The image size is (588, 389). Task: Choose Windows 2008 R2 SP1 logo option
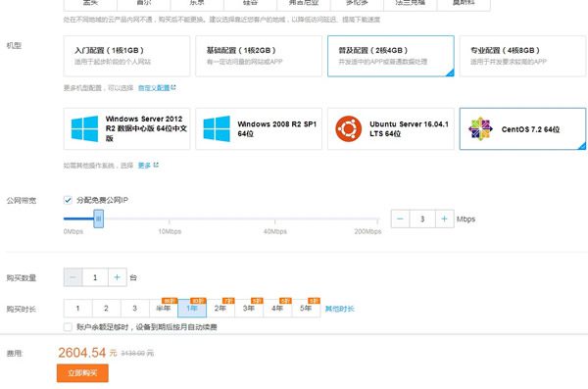(x=259, y=128)
